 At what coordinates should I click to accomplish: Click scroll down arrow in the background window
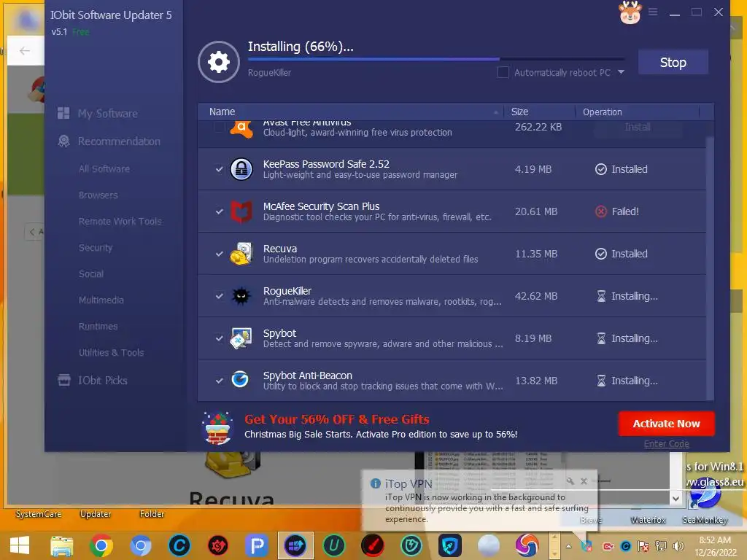pos(676,499)
